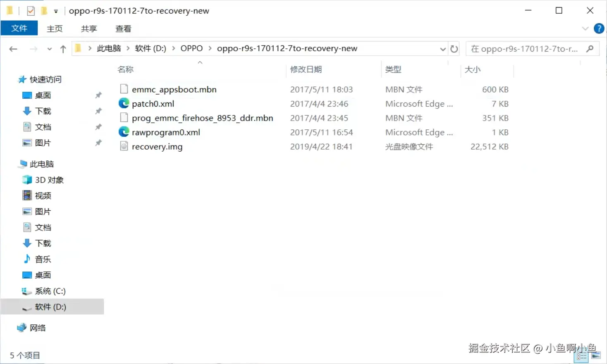607x364 pixels.
Task: Click OPPO in the address breadcrumb
Action: coord(191,48)
